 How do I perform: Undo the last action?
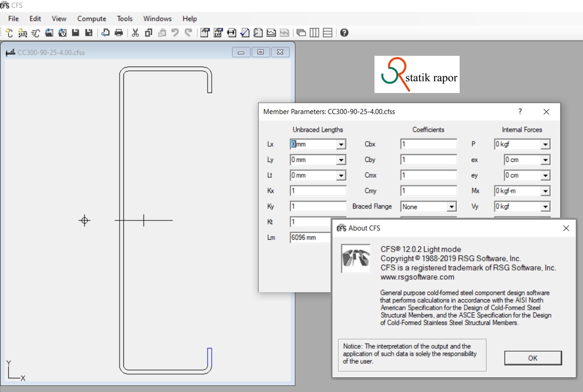click(x=175, y=33)
